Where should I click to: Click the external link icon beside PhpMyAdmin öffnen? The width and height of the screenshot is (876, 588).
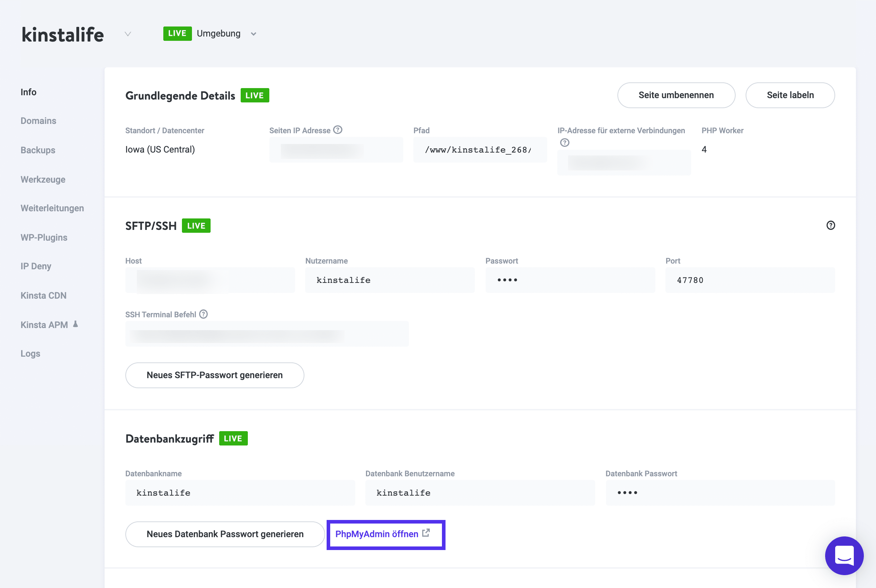pyautogui.click(x=426, y=533)
